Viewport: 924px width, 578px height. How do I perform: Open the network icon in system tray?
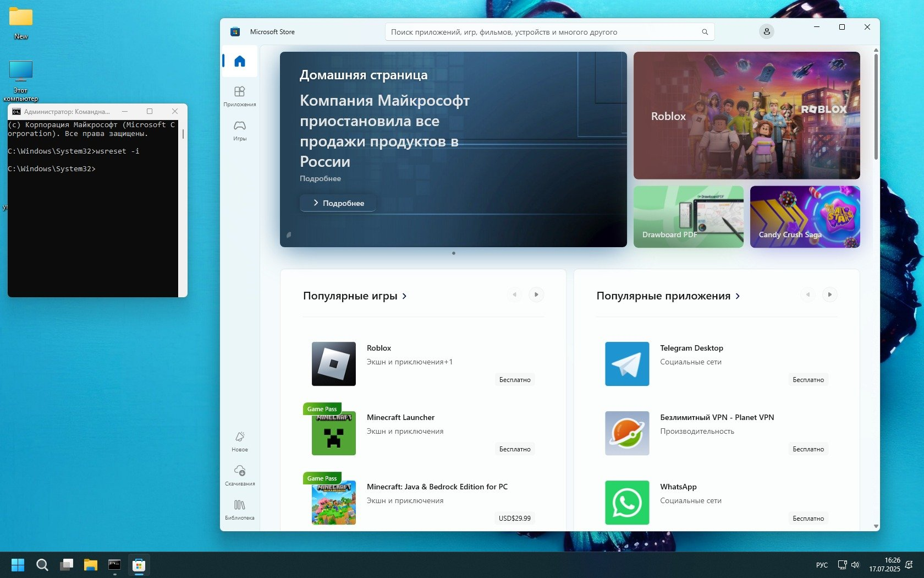point(842,565)
